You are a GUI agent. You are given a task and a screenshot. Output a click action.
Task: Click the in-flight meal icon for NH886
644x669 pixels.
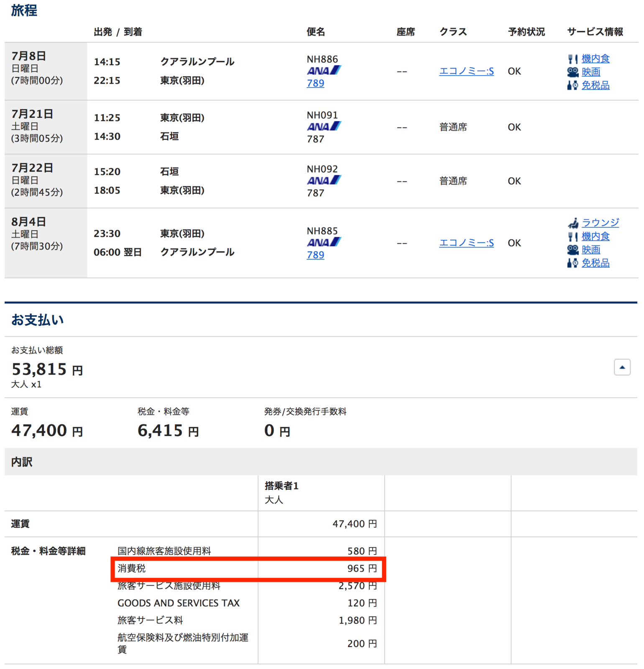(x=573, y=59)
